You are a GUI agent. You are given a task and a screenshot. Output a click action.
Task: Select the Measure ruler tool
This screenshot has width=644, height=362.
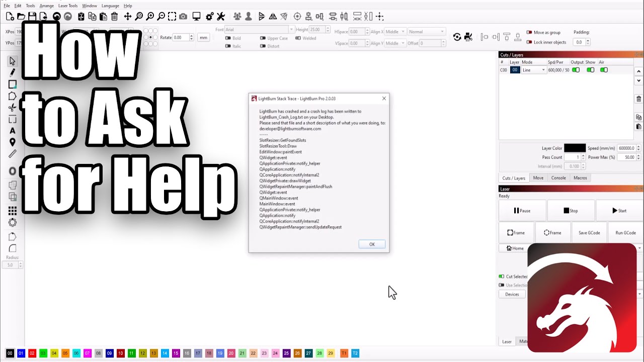pos(13,154)
